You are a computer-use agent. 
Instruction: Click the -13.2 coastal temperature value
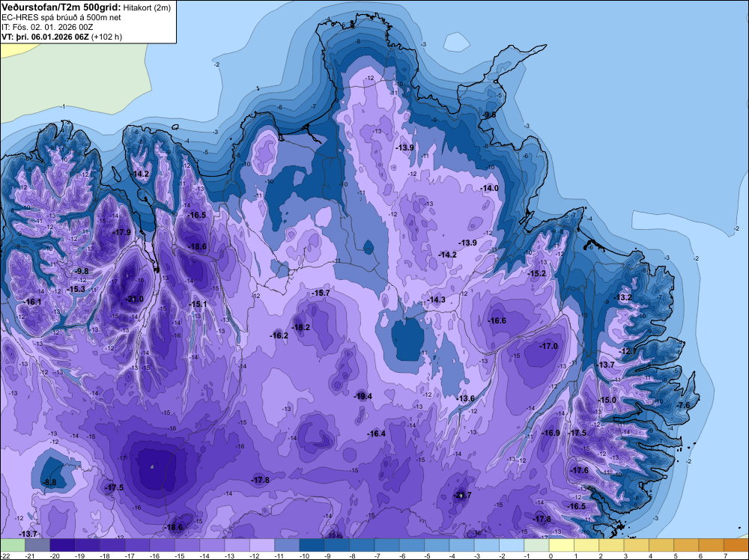click(x=622, y=297)
